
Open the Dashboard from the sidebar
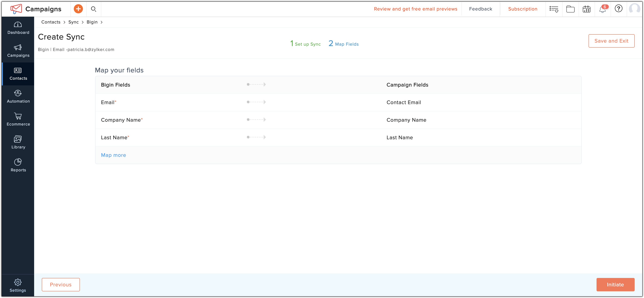pyautogui.click(x=18, y=28)
